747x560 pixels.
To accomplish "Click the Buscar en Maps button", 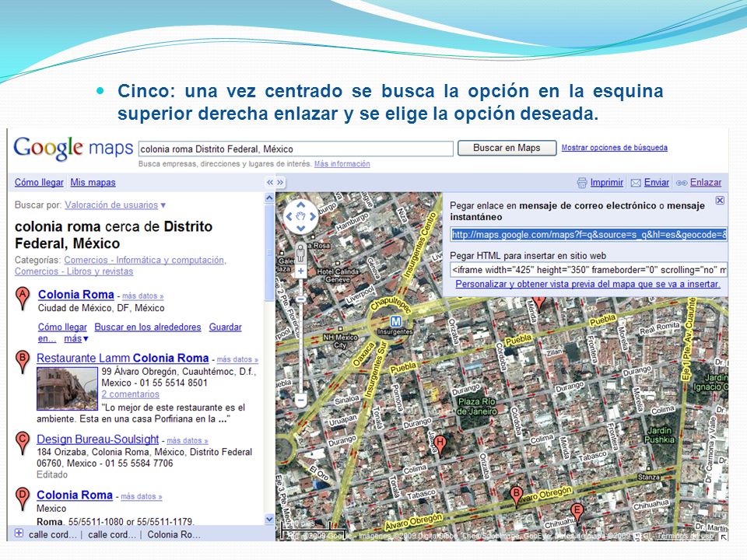I will 507,148.
